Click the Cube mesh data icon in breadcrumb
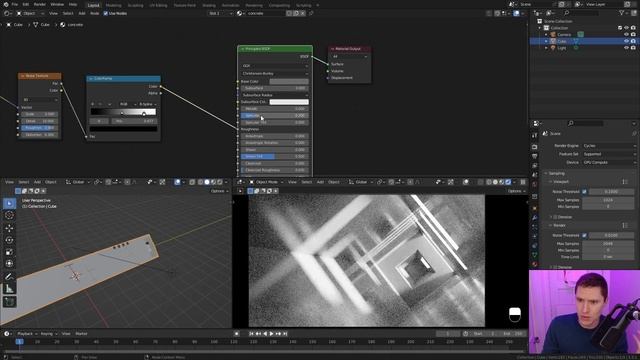Screen dimensions: 640x360 36,25
